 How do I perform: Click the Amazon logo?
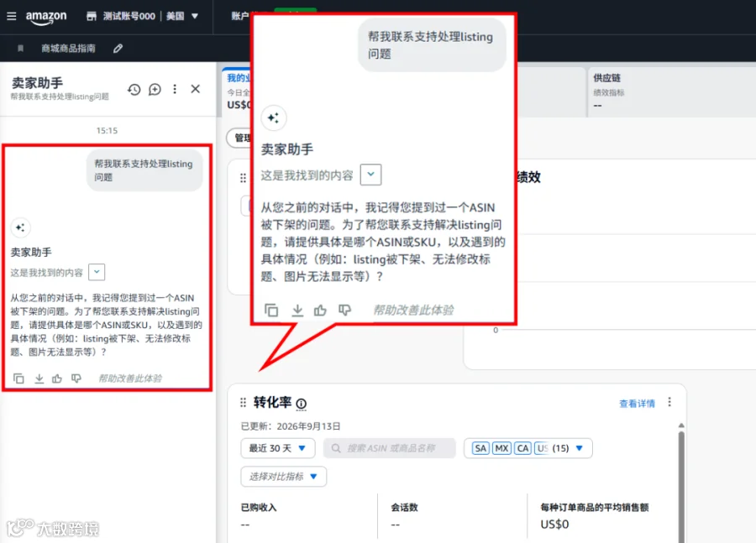coord(46,18)
